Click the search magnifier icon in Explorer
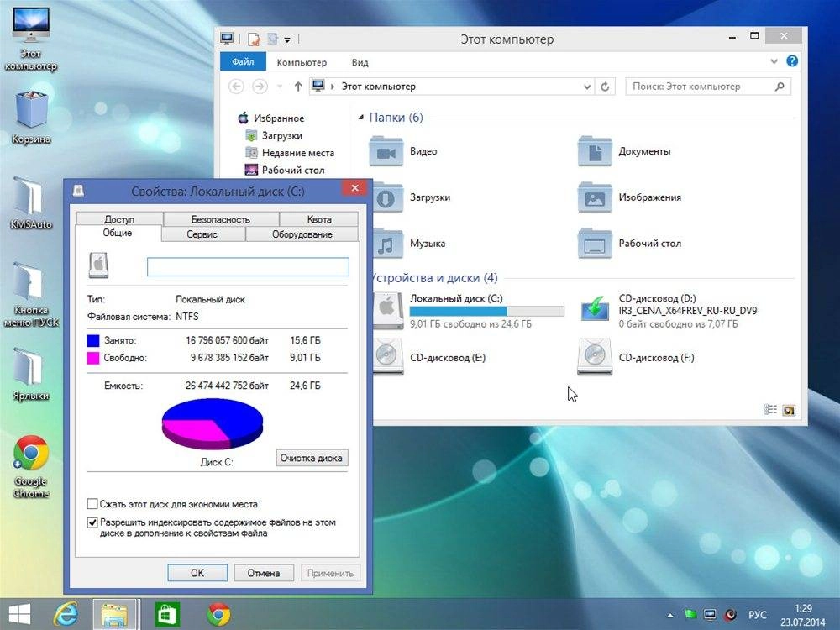This screenshot has width=840, height=630. [x=780, y=87]
